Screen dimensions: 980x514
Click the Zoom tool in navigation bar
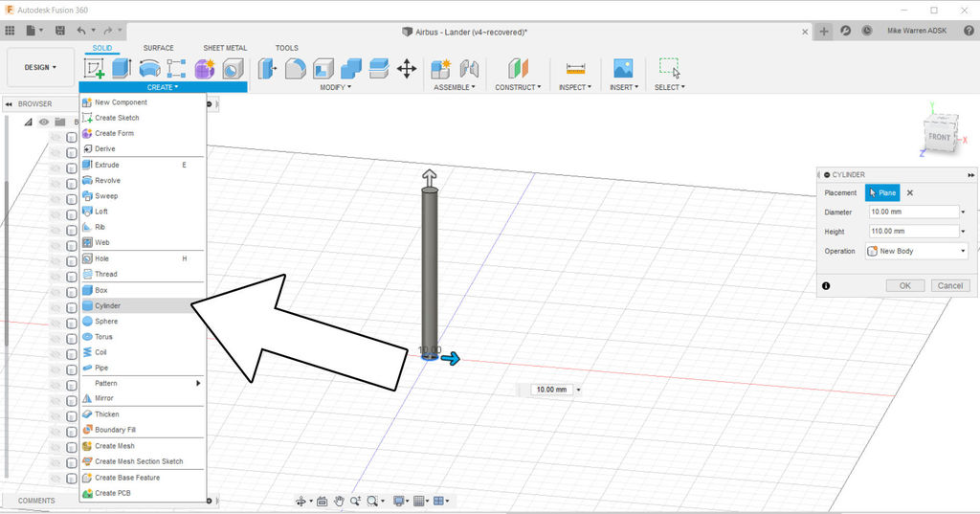(x=356, y=501)
